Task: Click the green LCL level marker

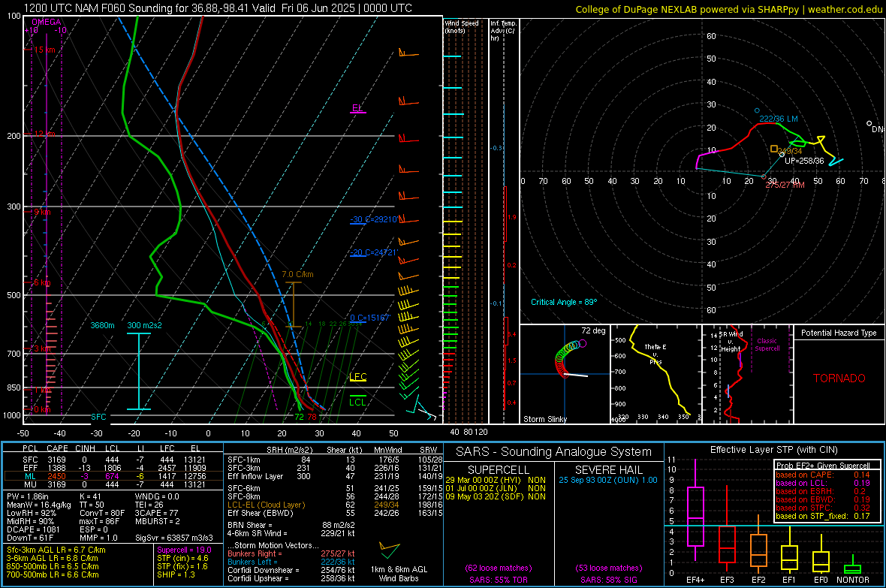Action: tap(357, 401)
